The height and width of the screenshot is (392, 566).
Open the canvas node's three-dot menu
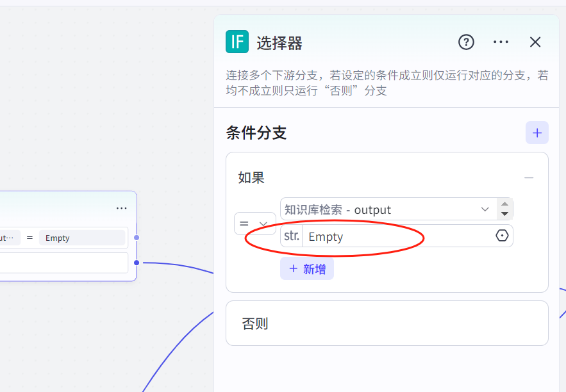[122, 208]
